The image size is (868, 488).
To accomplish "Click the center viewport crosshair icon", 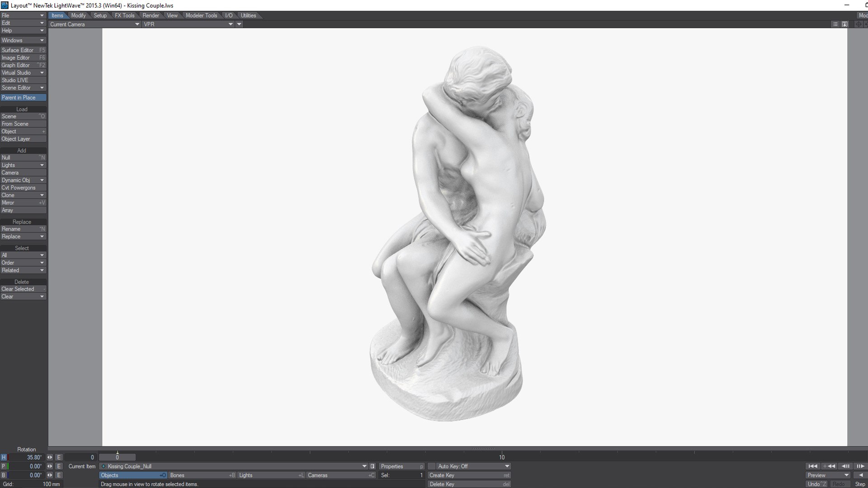I will [858, 24].
